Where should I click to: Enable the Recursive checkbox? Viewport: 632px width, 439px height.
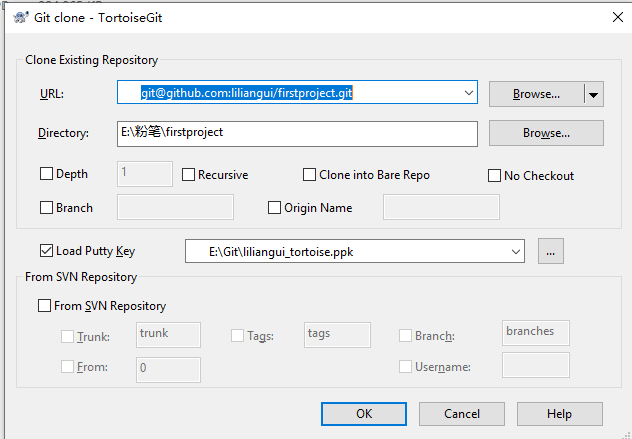pyautogui.click(x=188, y=175)
